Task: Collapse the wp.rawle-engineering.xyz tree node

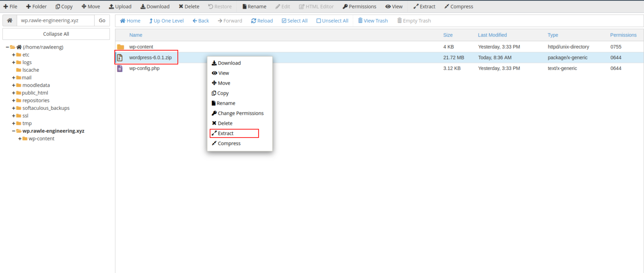Action: coord(13,131)
